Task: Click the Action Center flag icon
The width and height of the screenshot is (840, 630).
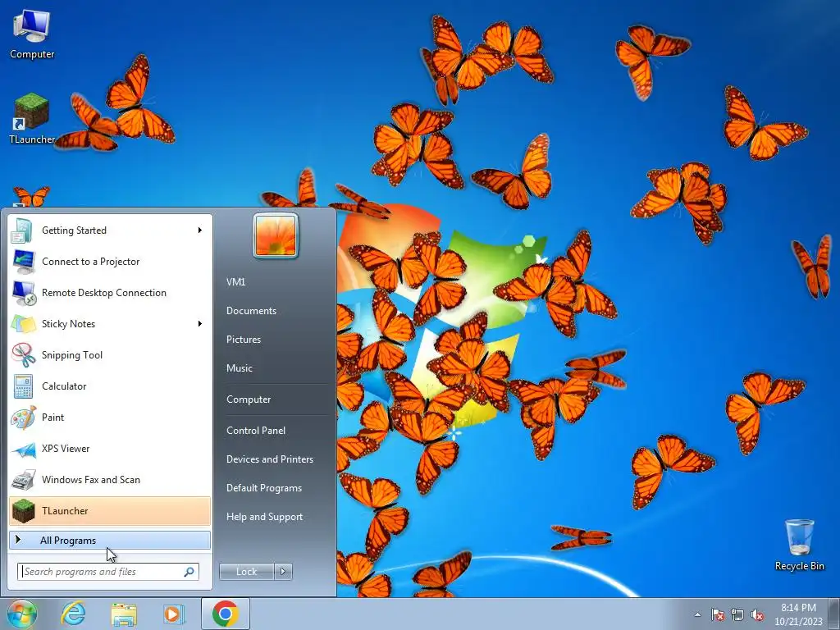Action: click(718, 614)
